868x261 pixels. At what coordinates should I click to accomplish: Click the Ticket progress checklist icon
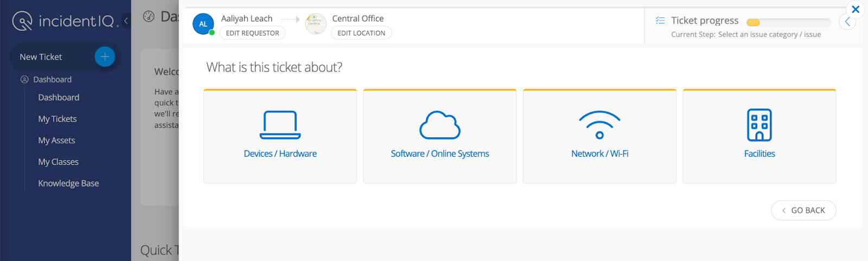(660, 21)
